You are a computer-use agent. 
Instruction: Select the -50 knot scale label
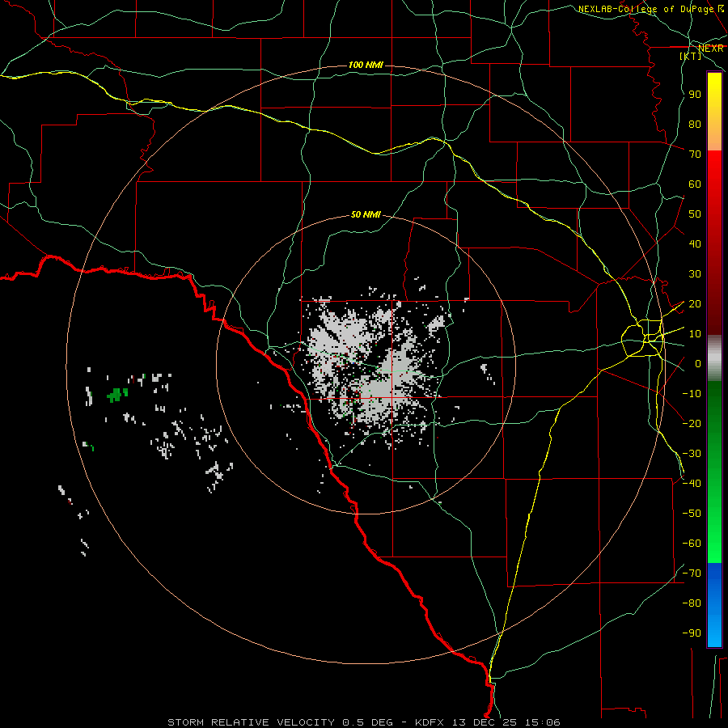point(692,514)
